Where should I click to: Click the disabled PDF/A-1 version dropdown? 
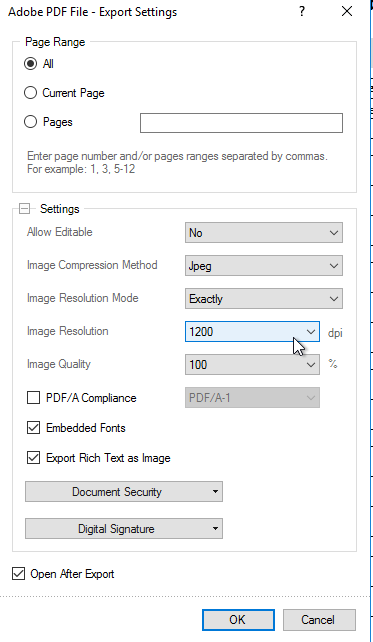(x=252, y=398)
